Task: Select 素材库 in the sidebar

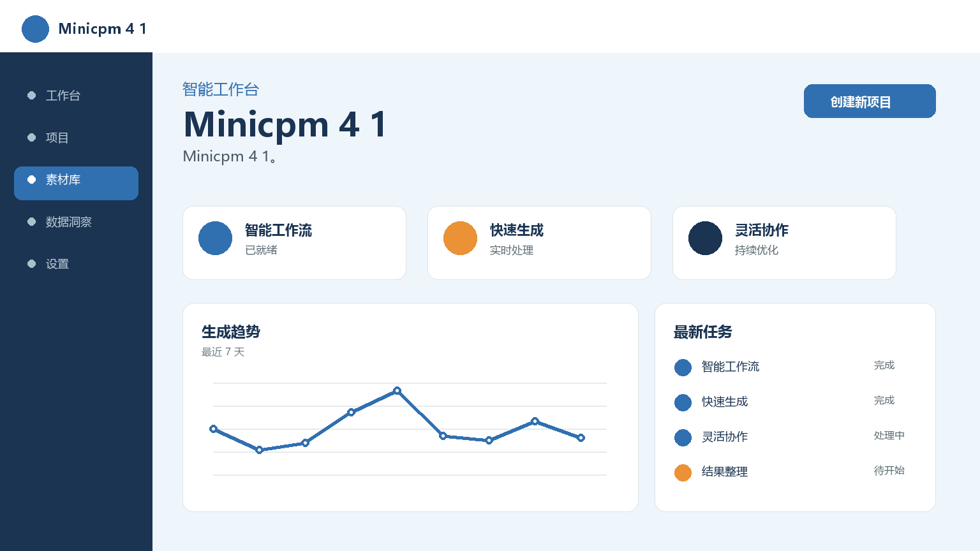Action: (76, 183)
